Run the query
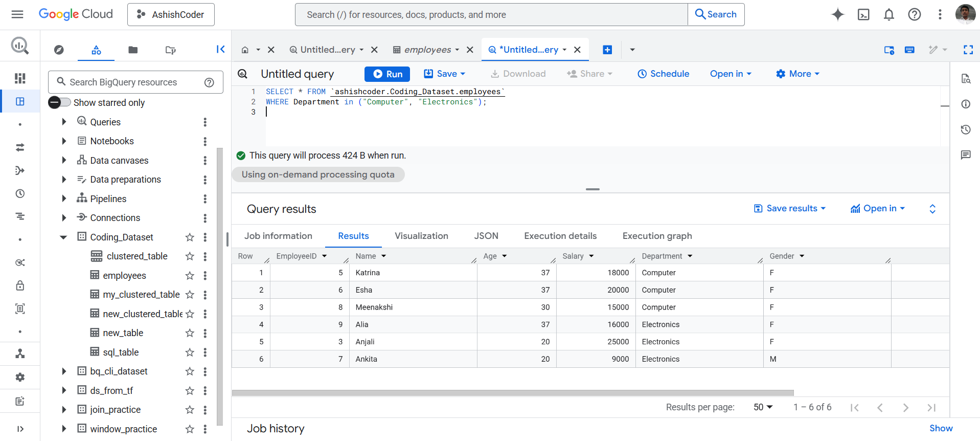 click(388, 74)
